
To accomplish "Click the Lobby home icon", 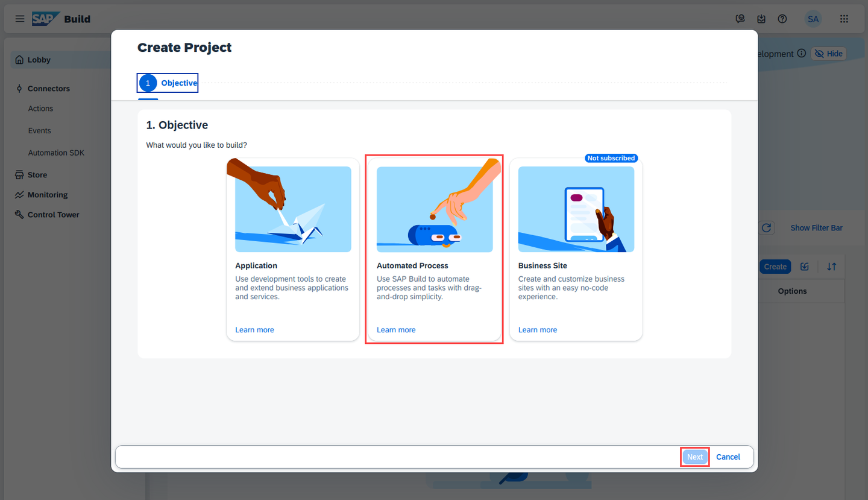I will coord(19,60).
